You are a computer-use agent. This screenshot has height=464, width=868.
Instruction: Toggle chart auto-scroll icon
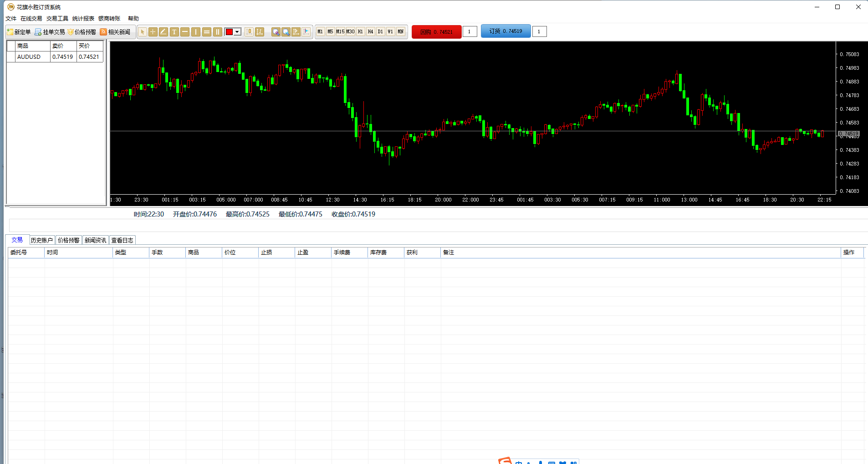(x=296, y=32)
